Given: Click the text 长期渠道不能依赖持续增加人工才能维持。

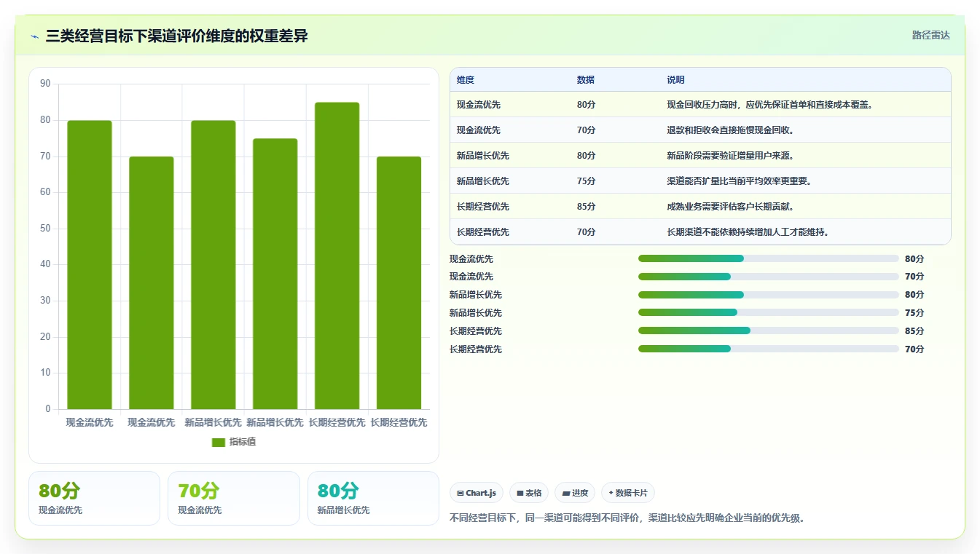Looking at the screenshot, I should pyautogui.click(x=748, y=232).
